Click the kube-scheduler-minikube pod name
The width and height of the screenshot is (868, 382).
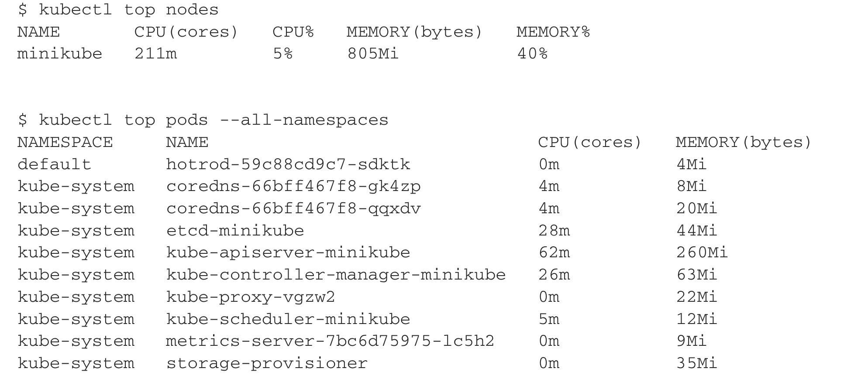point(288,319)
